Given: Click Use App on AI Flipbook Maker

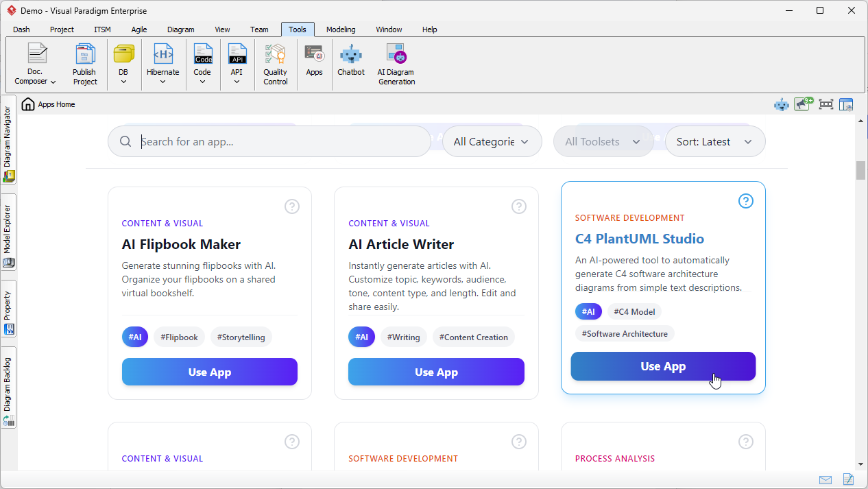Looking at the screenshot, I should [209, 372].
